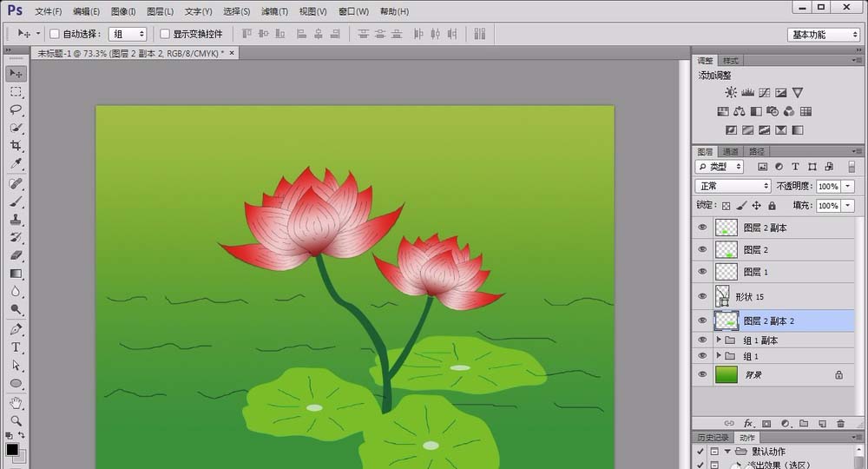Viewport: 868px width, 469px height.
Task: Add a Color Balance adjustment (scales icon)
Action: [739, 111]
